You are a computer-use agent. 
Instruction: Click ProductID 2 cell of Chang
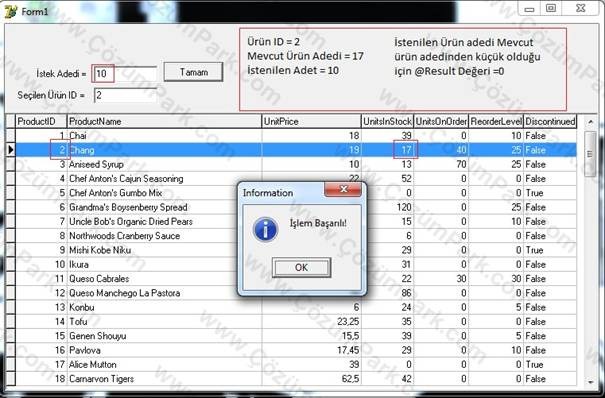[x=41, y=150]
